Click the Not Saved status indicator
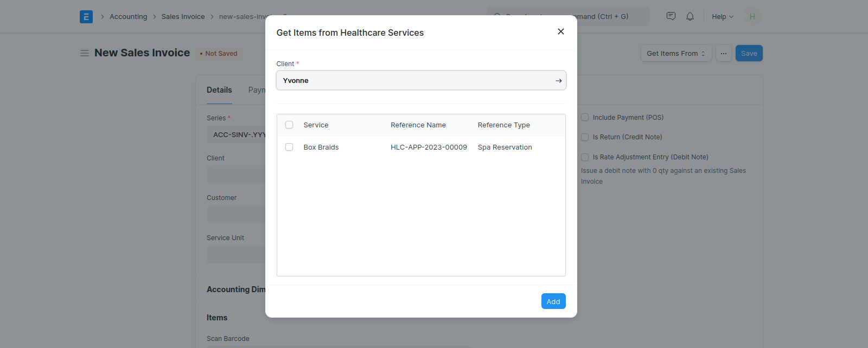 219,54
